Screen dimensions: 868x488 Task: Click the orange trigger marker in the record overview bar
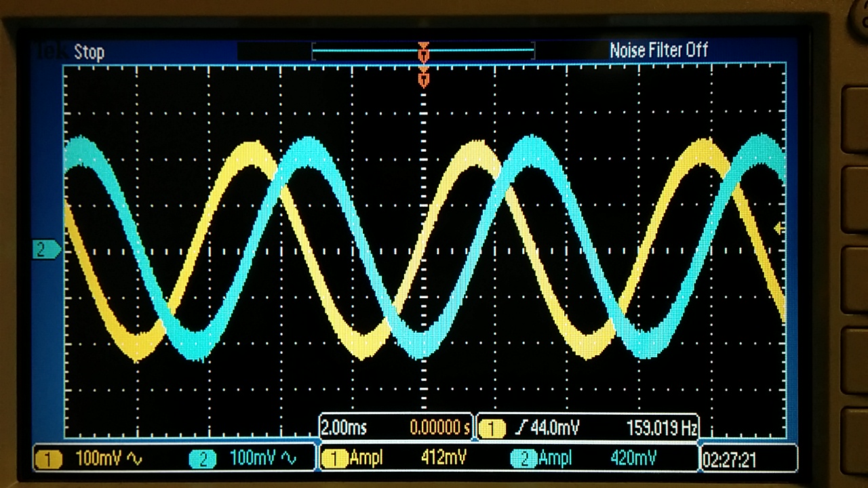[424, 52]
